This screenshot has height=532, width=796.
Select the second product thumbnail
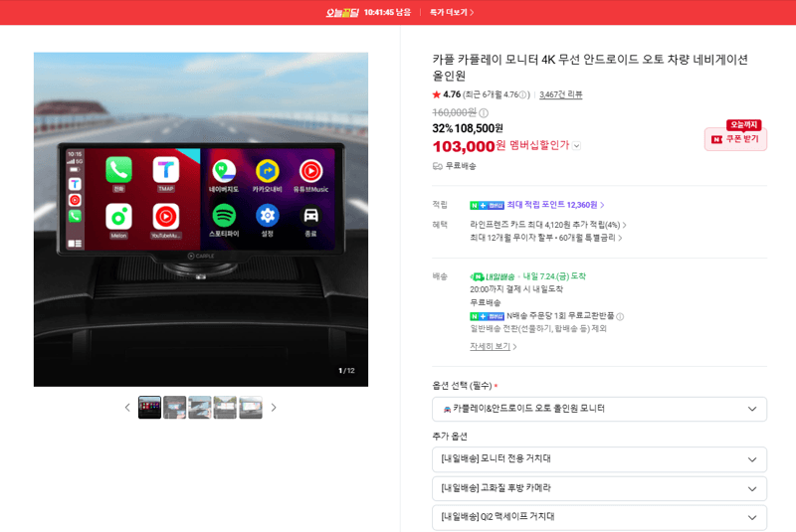coord(175,408)
